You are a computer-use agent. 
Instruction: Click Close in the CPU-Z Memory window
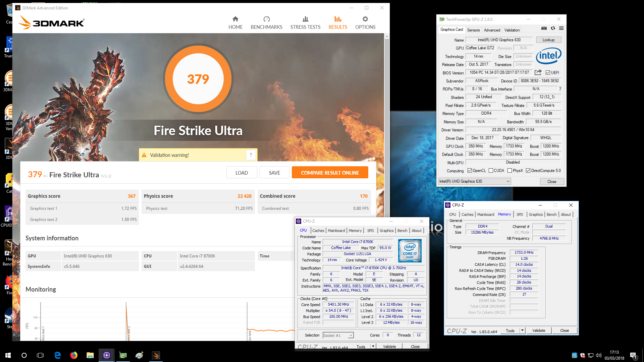tap(564, 330)
